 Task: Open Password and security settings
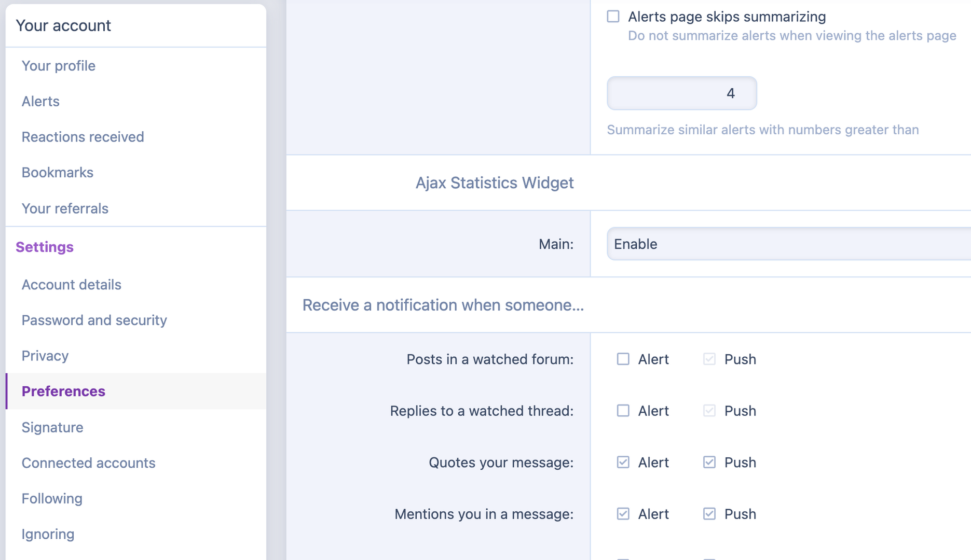click(136, 320)
